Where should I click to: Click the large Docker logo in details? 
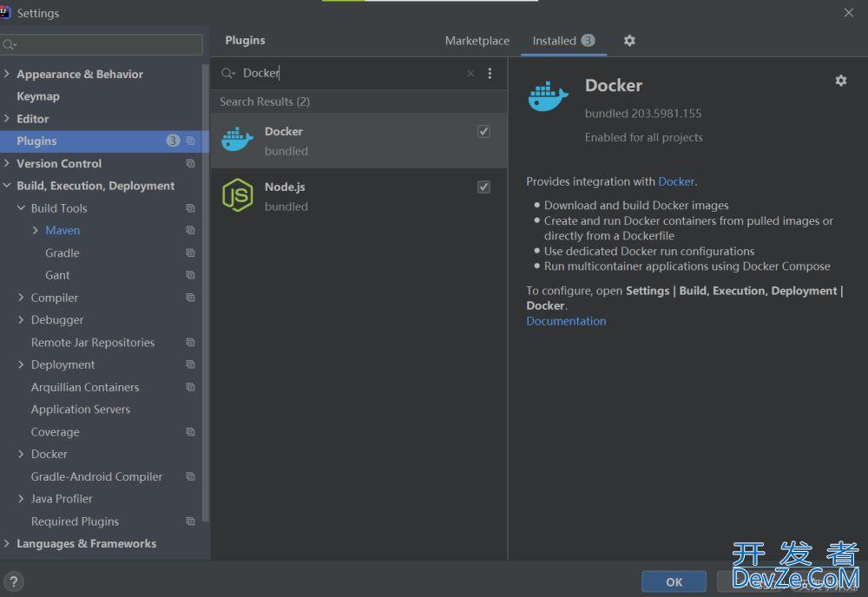click(548, 95)
